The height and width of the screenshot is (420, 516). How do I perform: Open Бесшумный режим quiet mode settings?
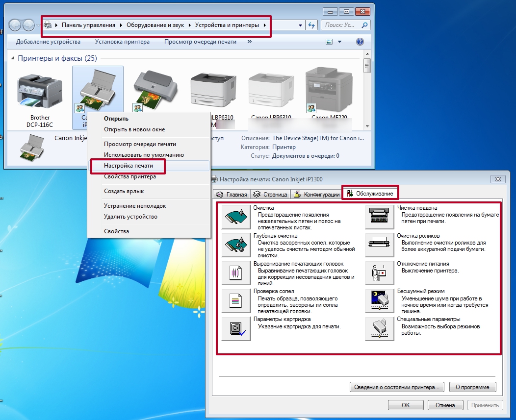coord(380,301)
